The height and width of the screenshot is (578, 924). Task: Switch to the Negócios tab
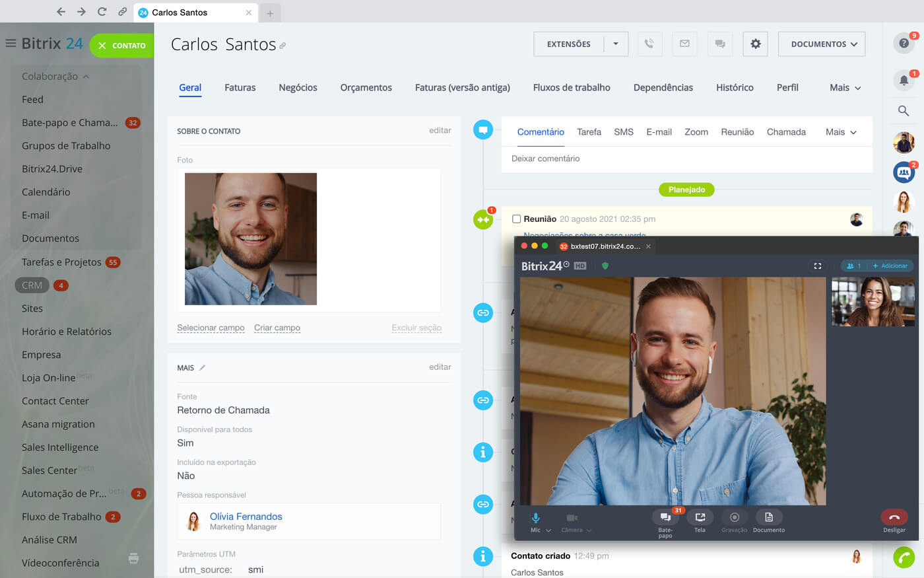[x=298, y=88]
